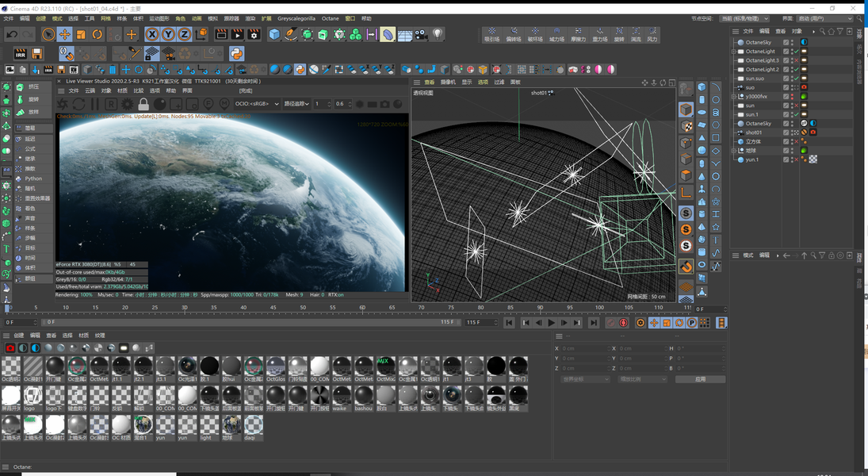The width and height of the screenshot is (868, 476).
Task: Toggle the X-axis lock button
Action: click(x=152, y=34)
